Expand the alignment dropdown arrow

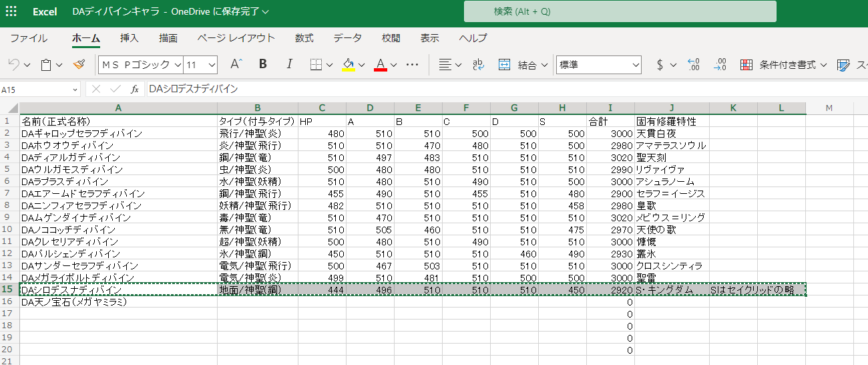459,66
